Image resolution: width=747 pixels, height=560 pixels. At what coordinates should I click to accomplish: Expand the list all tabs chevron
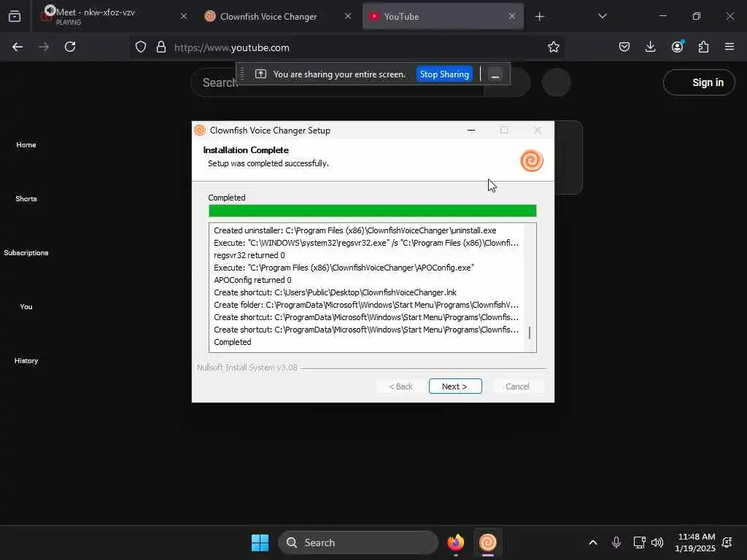[602, 16]
